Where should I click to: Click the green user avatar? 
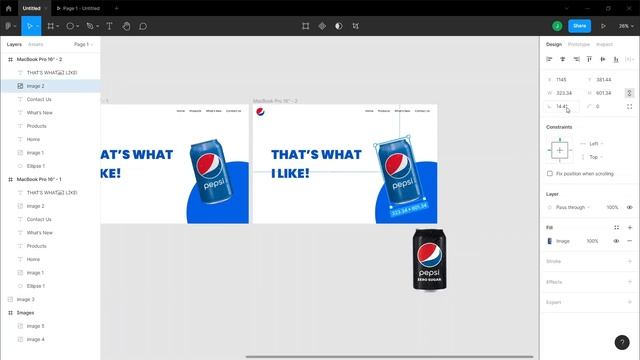(557, 26)
